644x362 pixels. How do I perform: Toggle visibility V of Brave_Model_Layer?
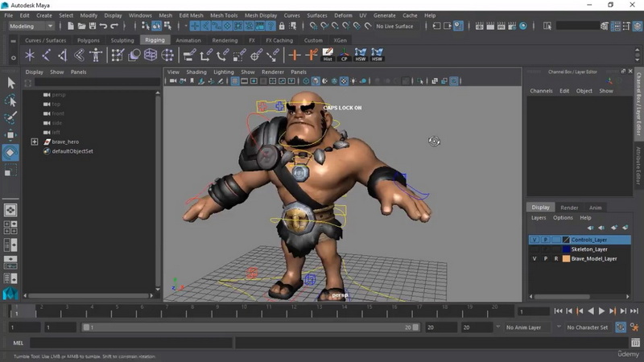coord(534,258)
